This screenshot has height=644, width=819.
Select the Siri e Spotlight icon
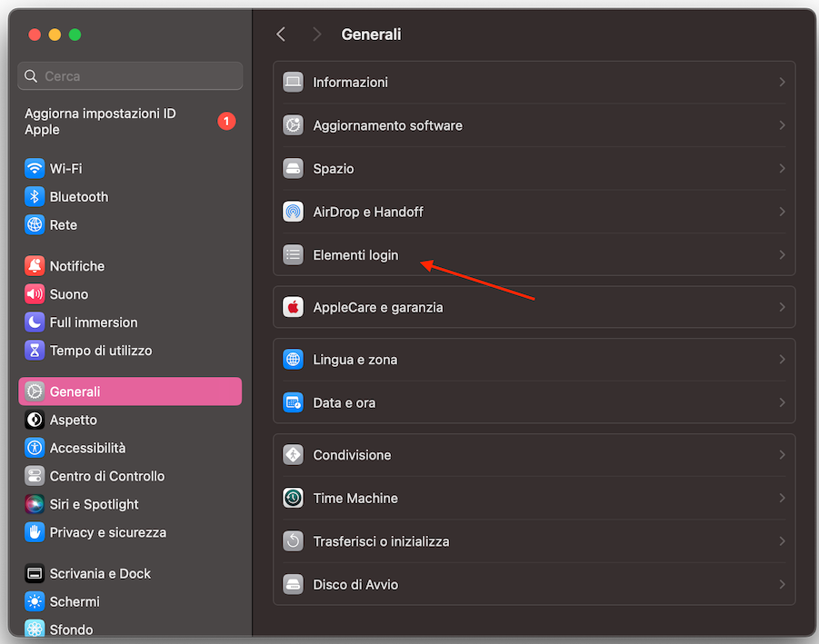pos(35,504)
